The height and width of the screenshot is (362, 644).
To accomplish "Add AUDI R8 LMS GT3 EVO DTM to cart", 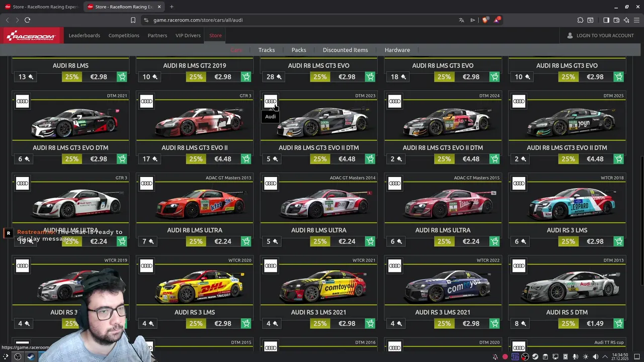I will click(122, 159).
